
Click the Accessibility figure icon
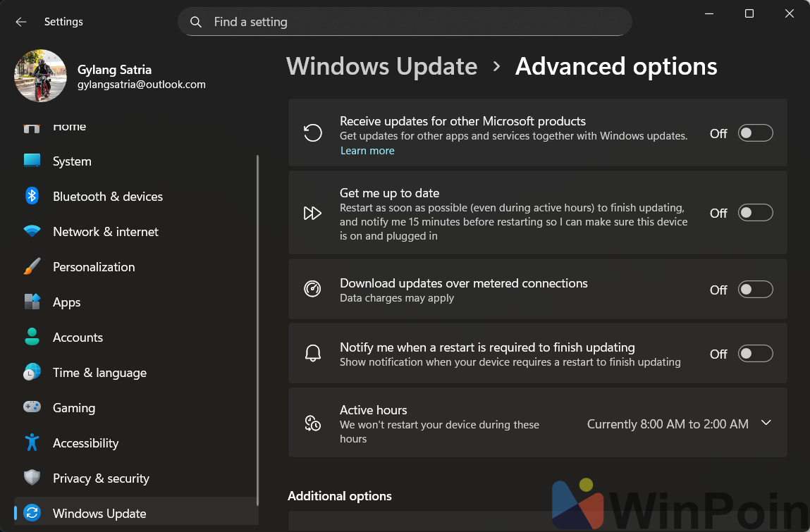[x=32, y=442]
